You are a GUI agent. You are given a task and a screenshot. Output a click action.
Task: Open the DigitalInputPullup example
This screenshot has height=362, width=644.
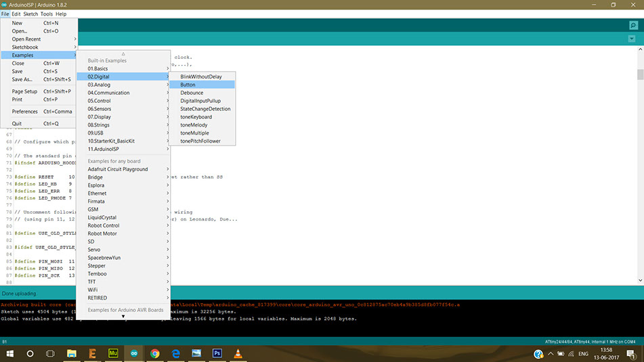[x=202, y=101]
